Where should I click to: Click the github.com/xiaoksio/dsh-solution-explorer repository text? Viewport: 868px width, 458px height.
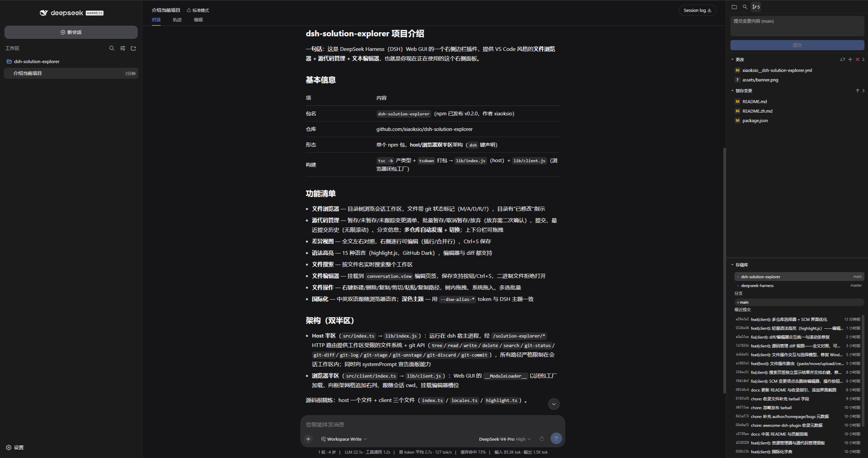click(x=424, y=129)
